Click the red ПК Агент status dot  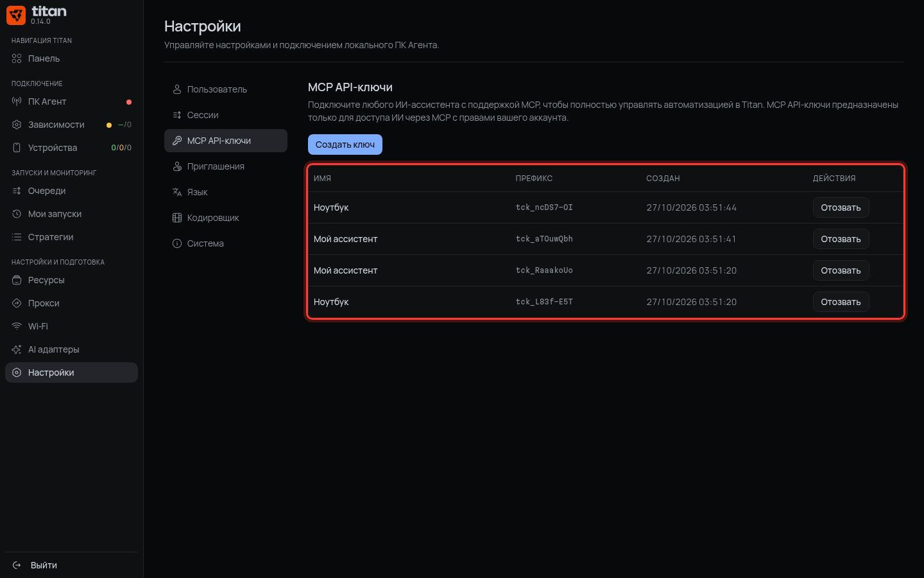(129, 102)
